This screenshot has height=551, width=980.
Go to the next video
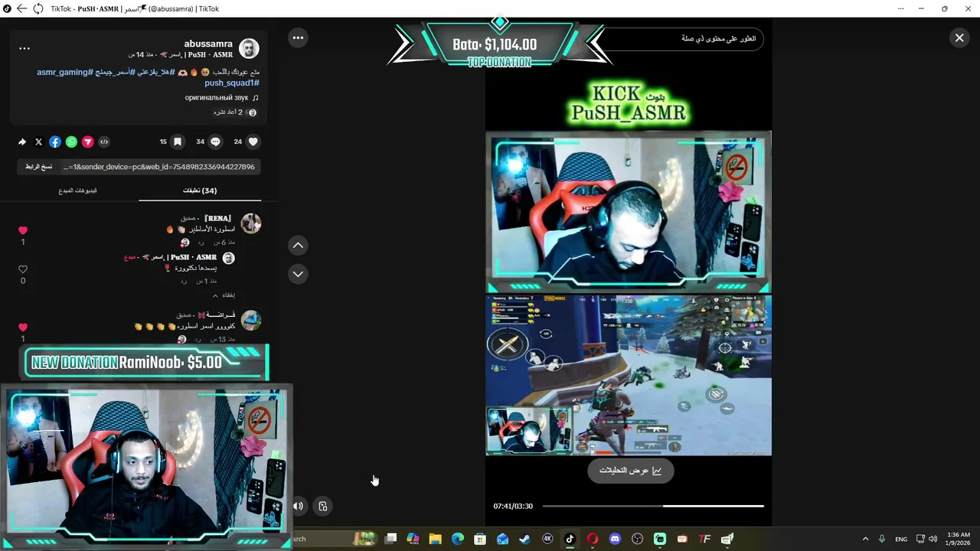coord(298,274)
